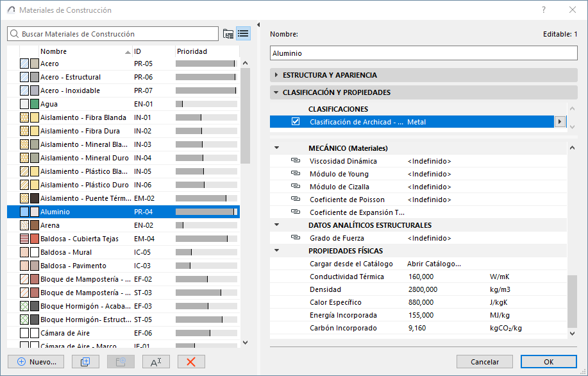Click the link icon beside Módulo de Young
The height and width of the screenshot is (376, 588).
tap(296, 174)
